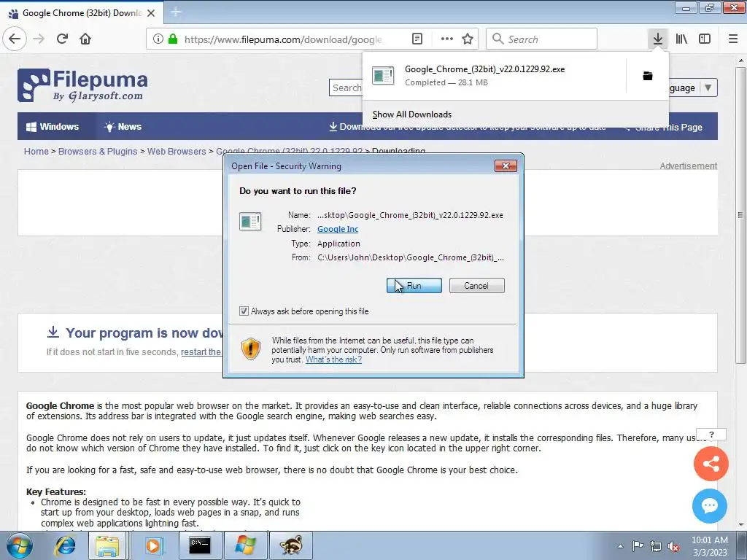747x560 pixels.
Task: Expand the language dropdown arrow
Action: tap(708, 87)
